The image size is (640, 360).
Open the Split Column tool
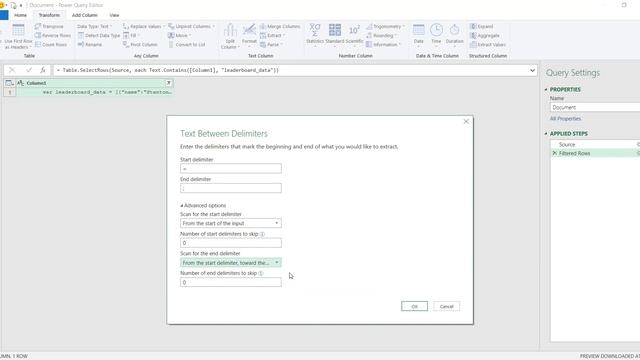pyautogui.click(x=230, y=36)
